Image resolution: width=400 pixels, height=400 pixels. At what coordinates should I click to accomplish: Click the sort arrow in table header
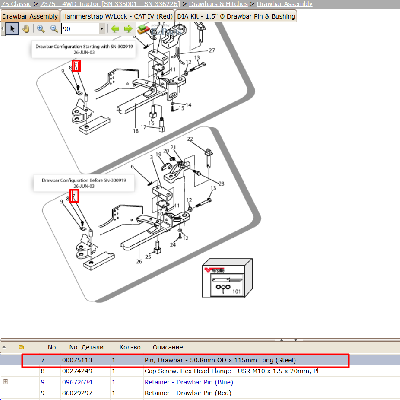pos(4,347)
